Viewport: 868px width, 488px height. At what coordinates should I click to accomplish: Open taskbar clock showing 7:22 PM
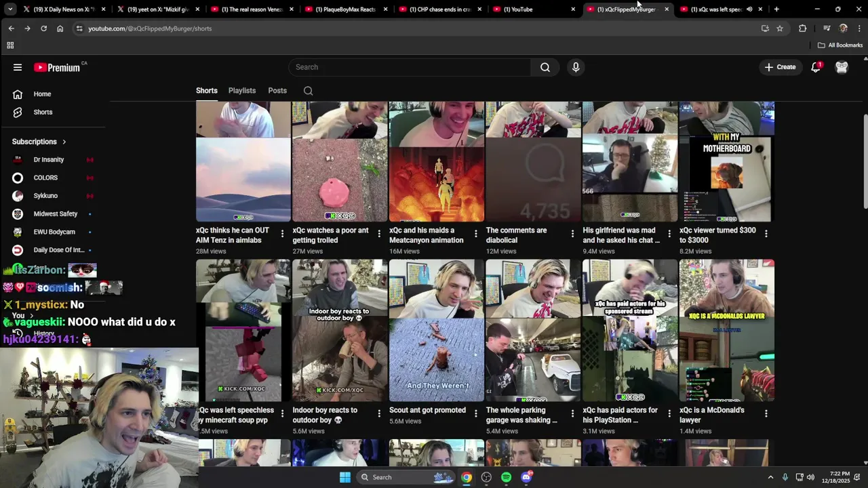point(836,477)
